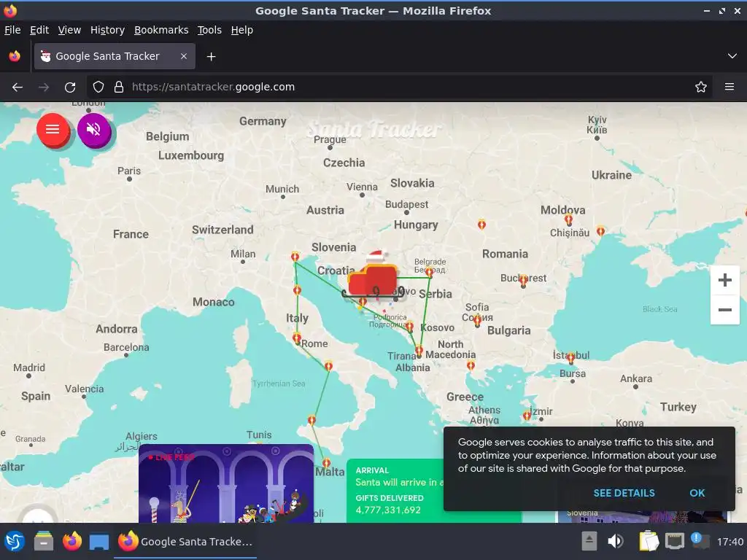Screen dimensions: 747x560
Task: Open Firefox application hamburger menu
Action: click(x=729, y=87)
